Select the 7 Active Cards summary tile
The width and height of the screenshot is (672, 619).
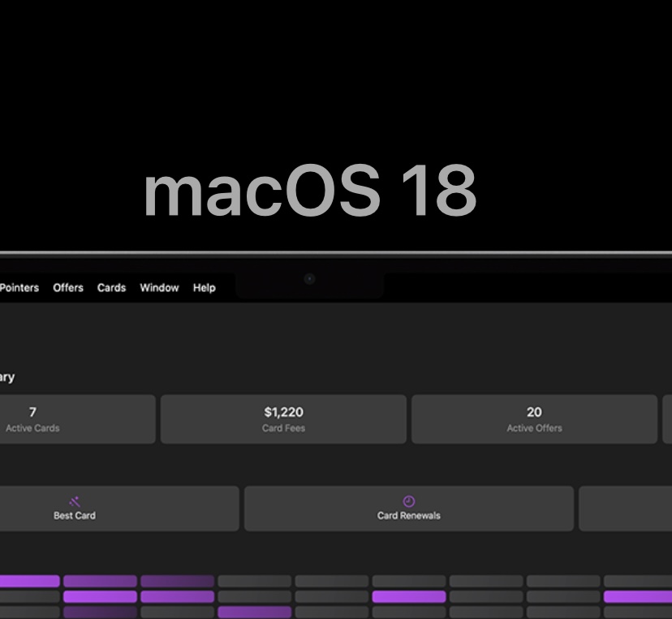pos(78,419)
